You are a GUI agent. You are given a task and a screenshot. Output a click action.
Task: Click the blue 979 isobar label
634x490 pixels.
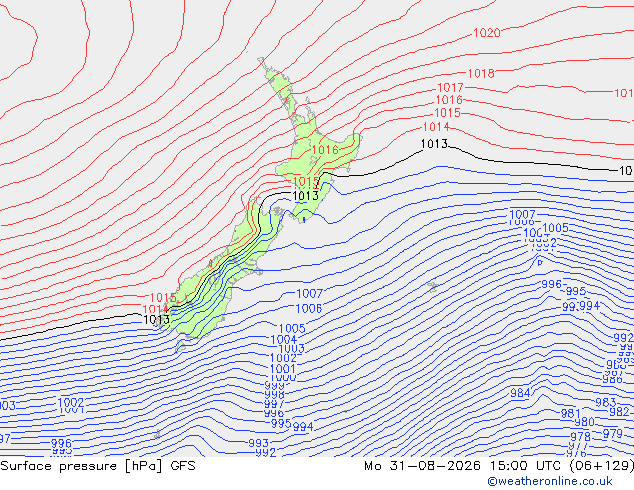tap(613, 434)
